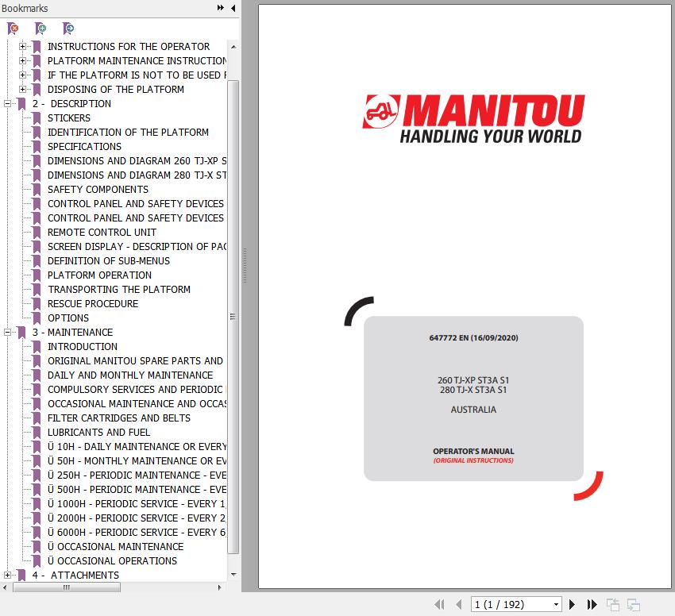Collapse the 2 - DESCRIPTION section
Image resolution: width=675 pixels, height=616 pixels.
tap(7, 103)
